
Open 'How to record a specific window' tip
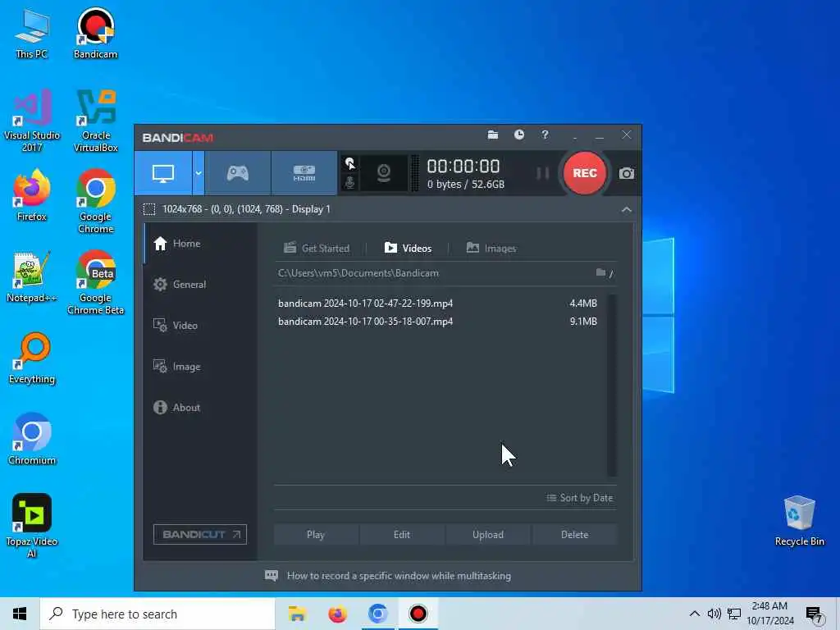tap(399, 576)
